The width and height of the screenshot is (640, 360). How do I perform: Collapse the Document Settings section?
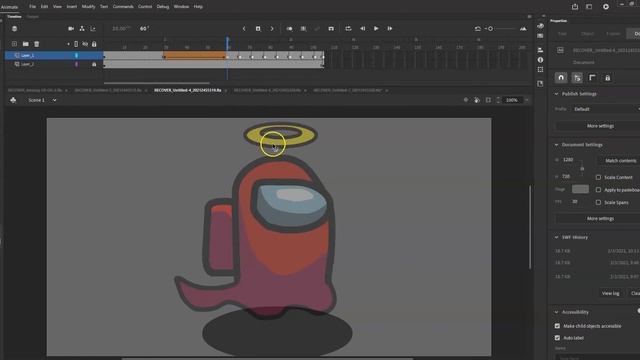556,144
